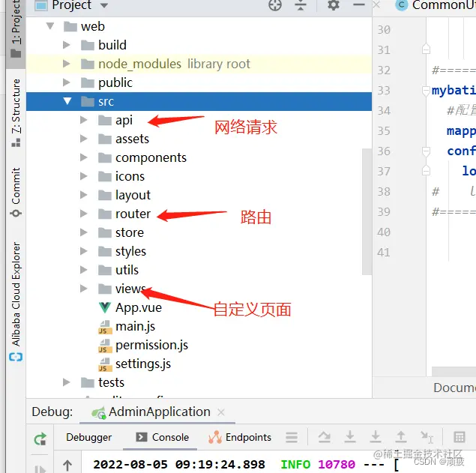Expand the components folder arrow

click(83, 157)
